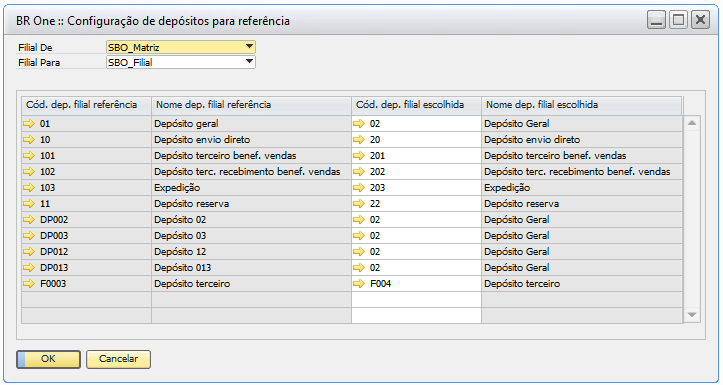Open link arrow for reference code 10
The height and width of the screenshot is (385, 723).
29,140
